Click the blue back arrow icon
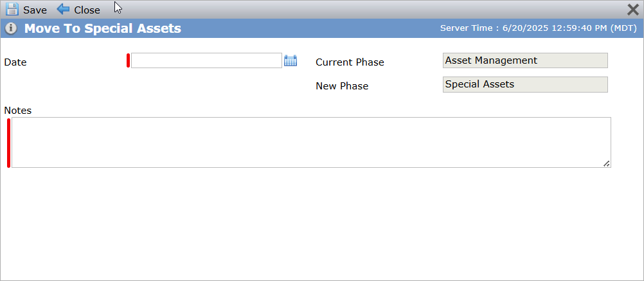 [63, 9]
